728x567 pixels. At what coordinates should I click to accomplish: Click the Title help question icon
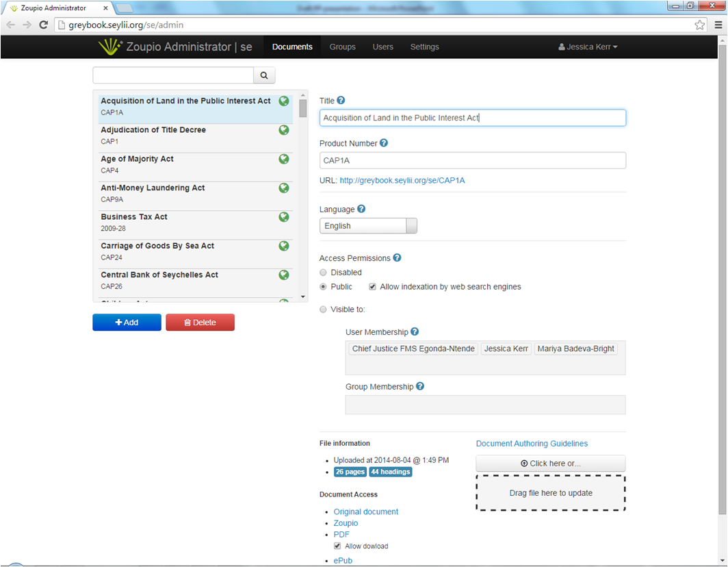(341, 101)
